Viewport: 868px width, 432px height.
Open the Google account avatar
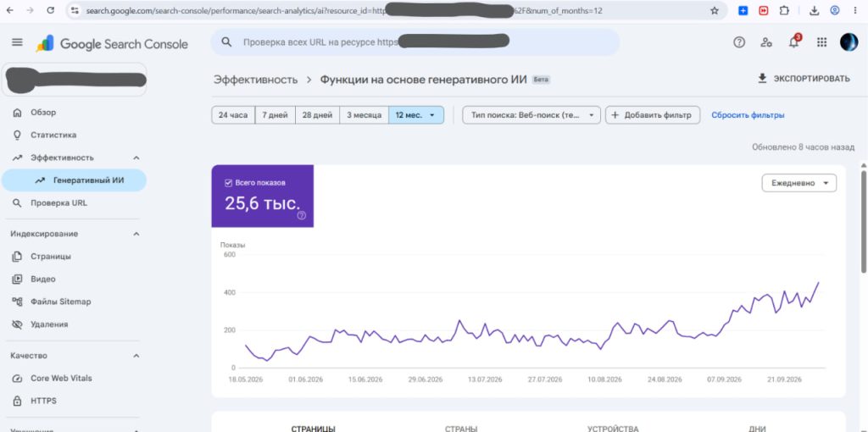tap(849, 42)
